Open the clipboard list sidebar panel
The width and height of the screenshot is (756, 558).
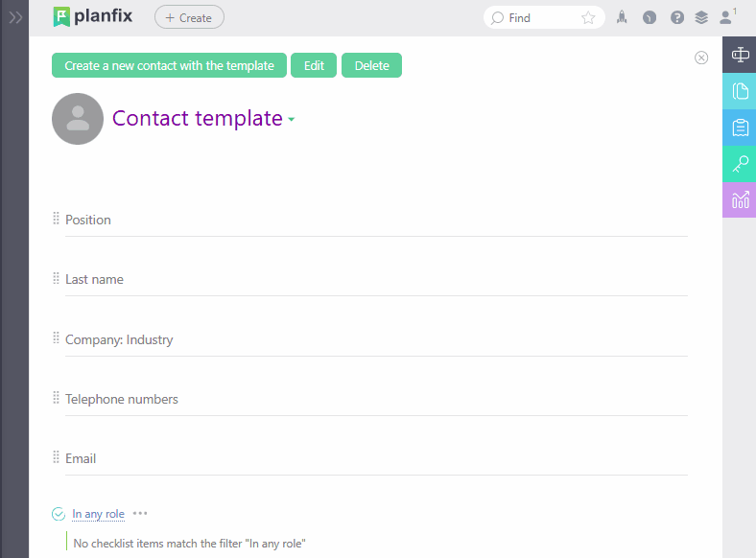pyautogui.click(x=740, y=128)
